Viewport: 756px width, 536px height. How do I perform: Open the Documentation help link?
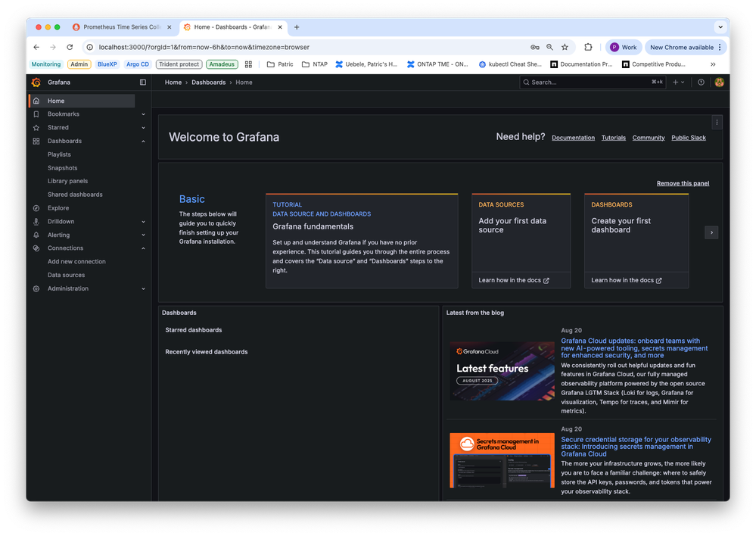point(573,138)
